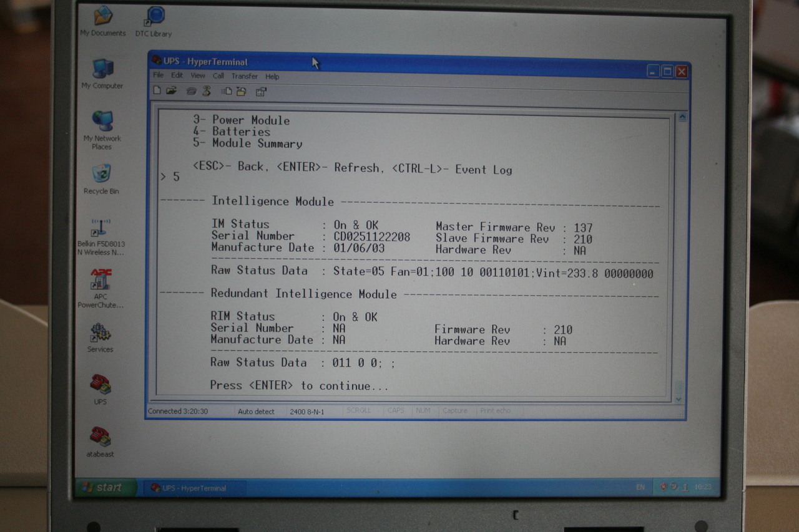The height and width of the screenshot is (532, 799).
Task: Click the Master Firmware Rev value 137
Action: click(583, 228)
